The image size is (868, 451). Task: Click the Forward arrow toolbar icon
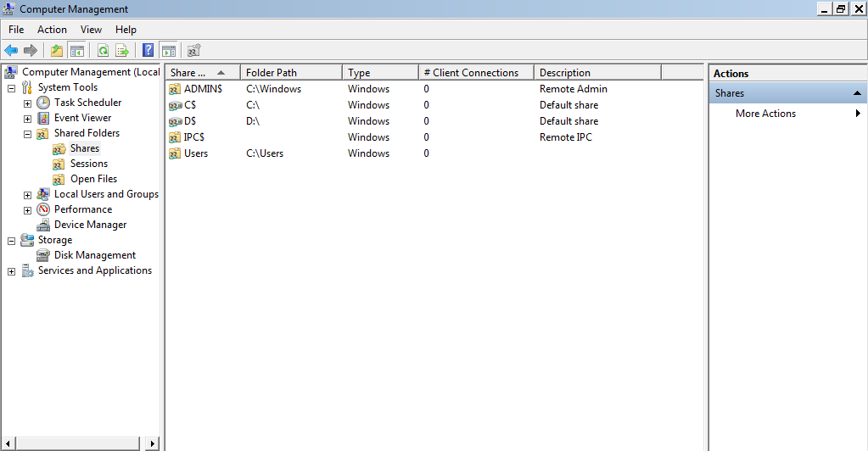[31, 51]
